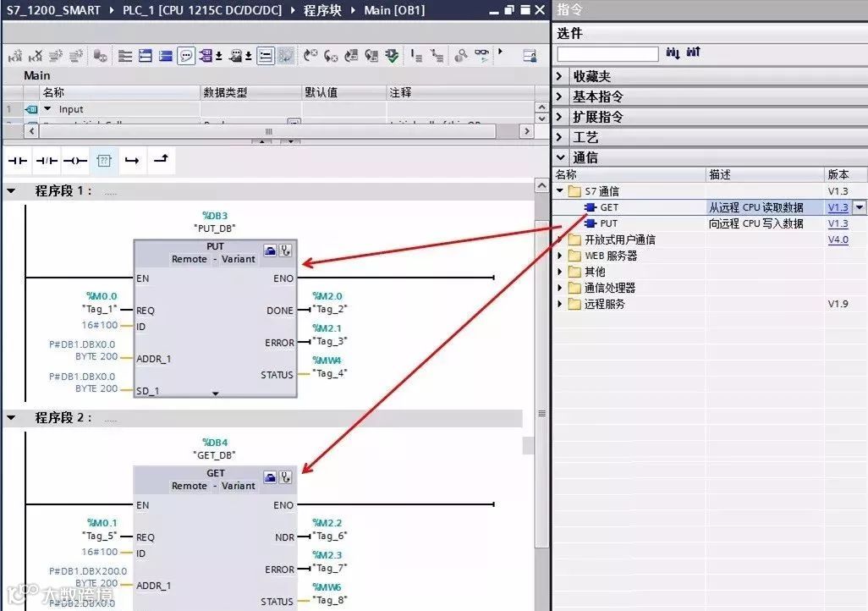Collapse 程序段 2 network
This screenshot has height=611, width=868.
11,418
